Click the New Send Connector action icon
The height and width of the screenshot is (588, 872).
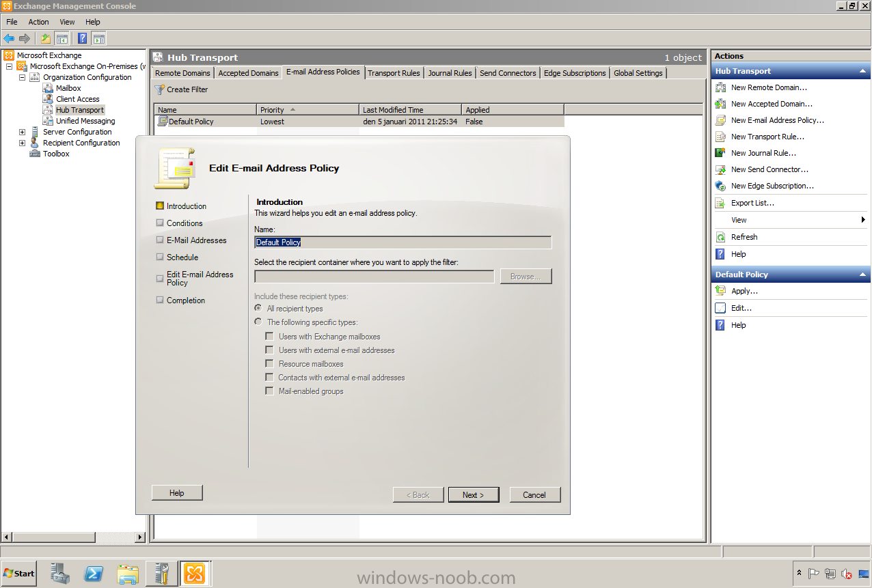(720, 169)
